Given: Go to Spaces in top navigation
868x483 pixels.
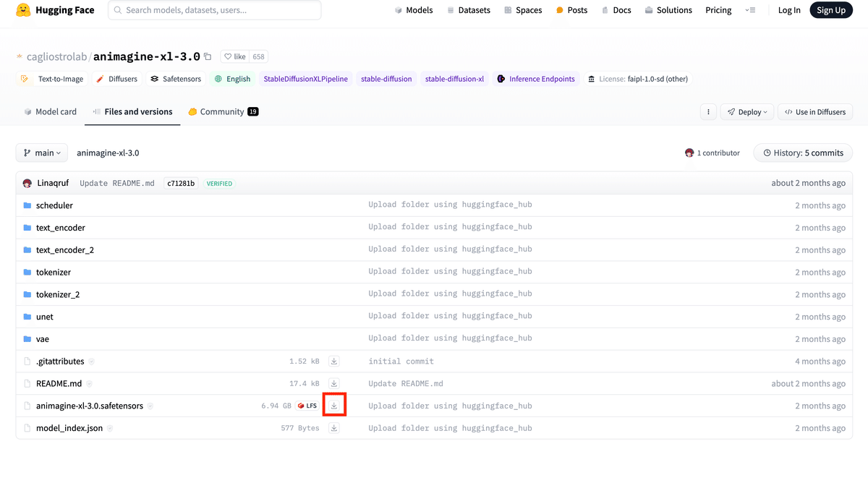Looking at the screenshot, I should 523,10.
